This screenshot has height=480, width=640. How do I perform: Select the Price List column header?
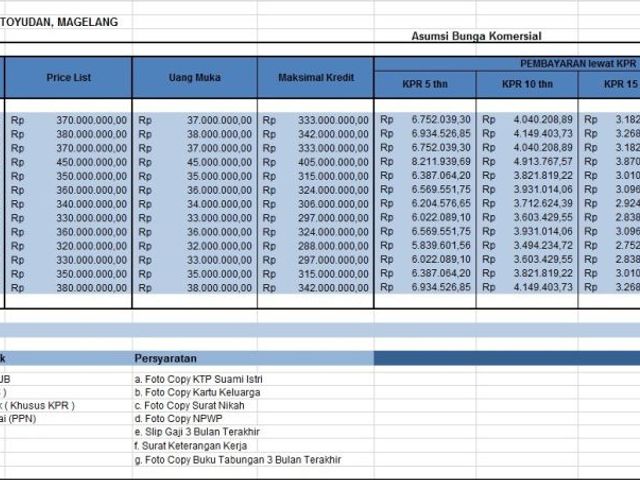click(68, 78)
